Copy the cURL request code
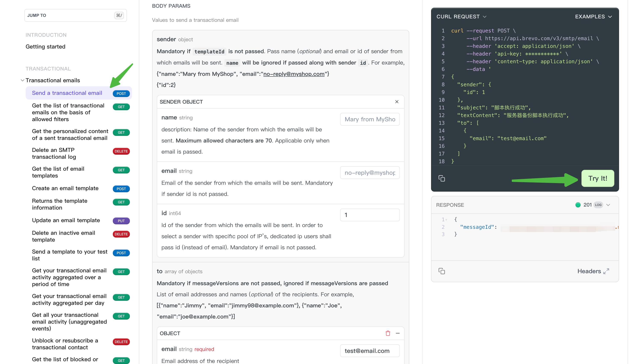Image resolution: width=631 pixels, height=364 pixels. (x=442, y=178)
